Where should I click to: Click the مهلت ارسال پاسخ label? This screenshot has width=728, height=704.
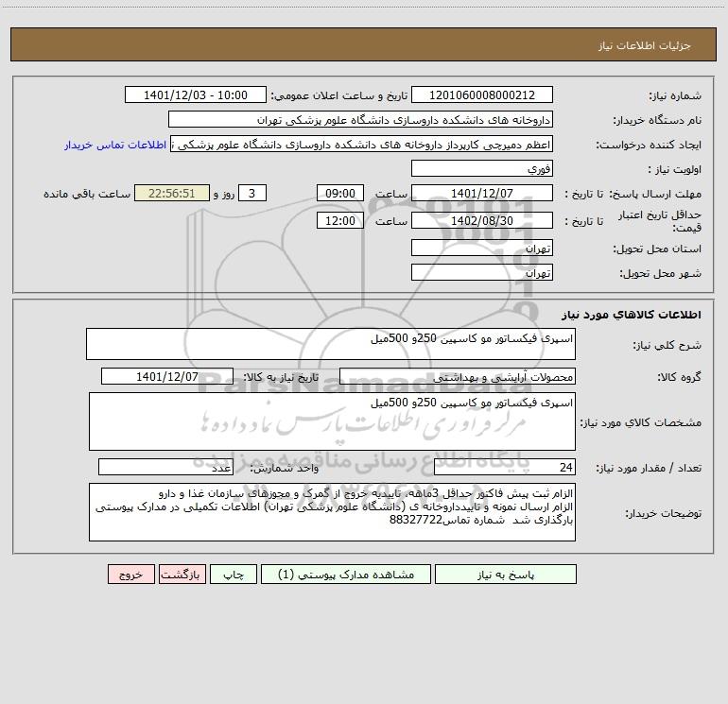(x=656, y=194)
